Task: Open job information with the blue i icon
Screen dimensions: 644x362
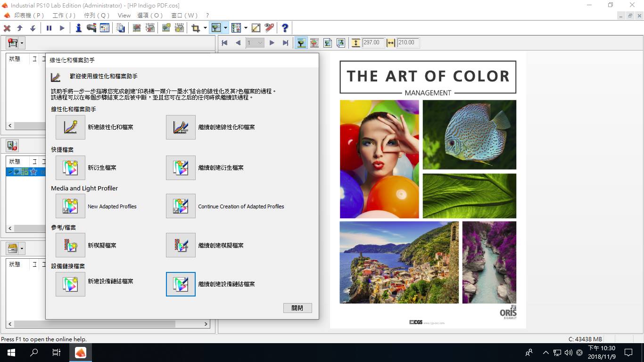Action: [x=79, y=28]
